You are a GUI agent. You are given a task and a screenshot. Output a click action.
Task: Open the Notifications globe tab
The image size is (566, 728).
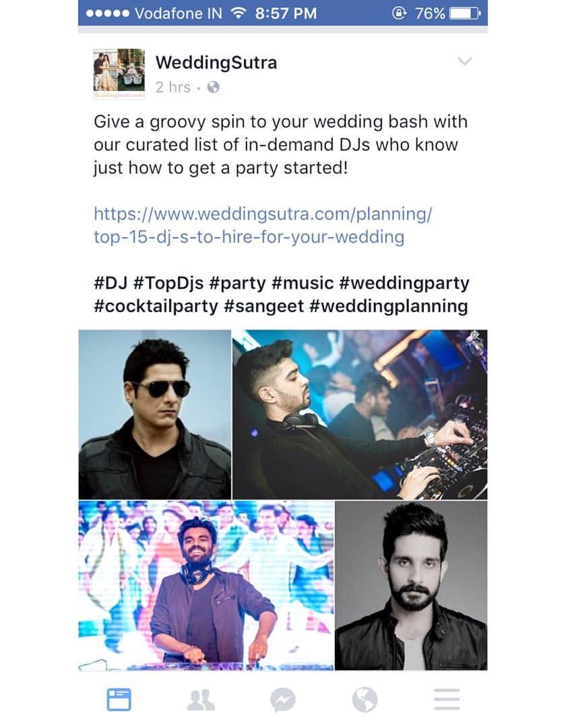coord(365,700)
